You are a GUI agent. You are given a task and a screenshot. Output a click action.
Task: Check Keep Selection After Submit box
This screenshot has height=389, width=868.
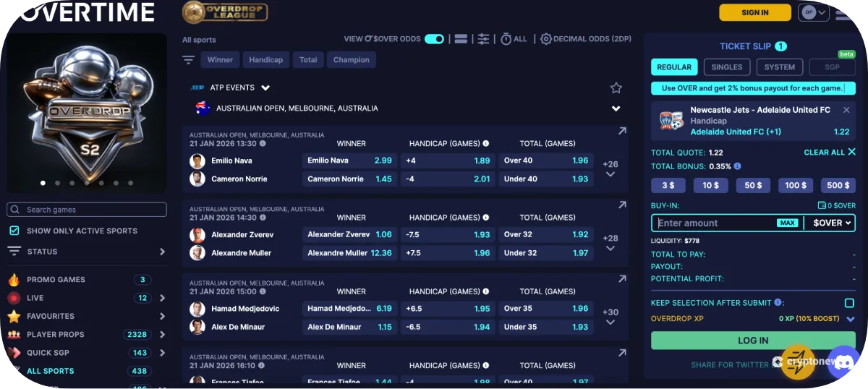(849, 303)
